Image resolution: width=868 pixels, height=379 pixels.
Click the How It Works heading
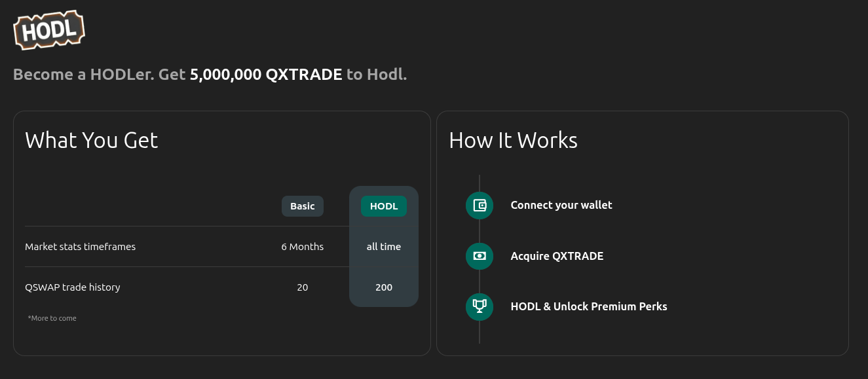coord(513,140)
